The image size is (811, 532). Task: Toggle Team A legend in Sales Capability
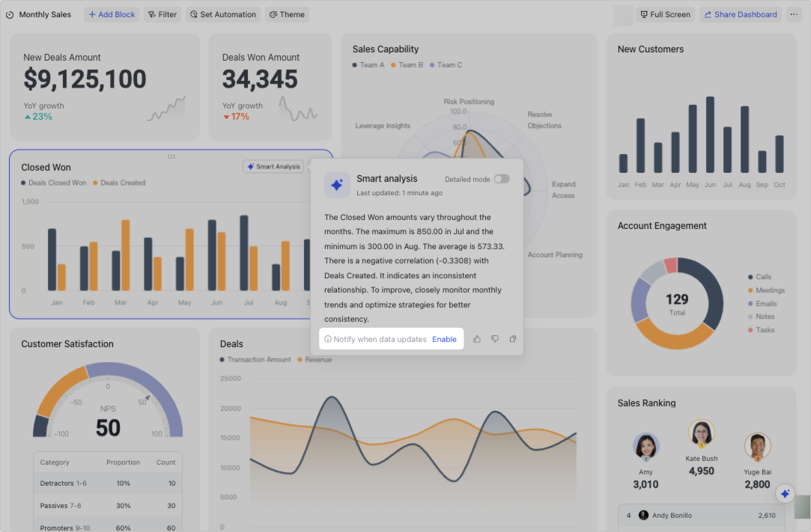click(x=368, y=65)
